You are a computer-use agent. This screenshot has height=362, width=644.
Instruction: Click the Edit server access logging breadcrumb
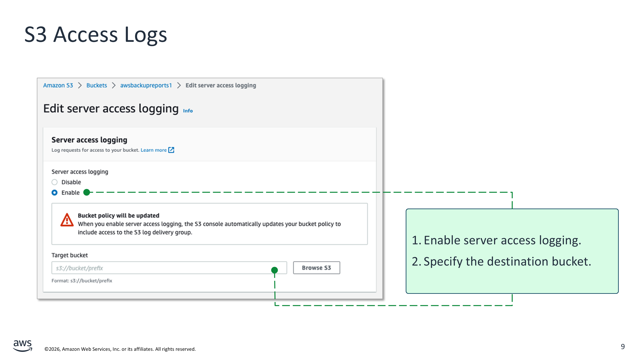221,85
